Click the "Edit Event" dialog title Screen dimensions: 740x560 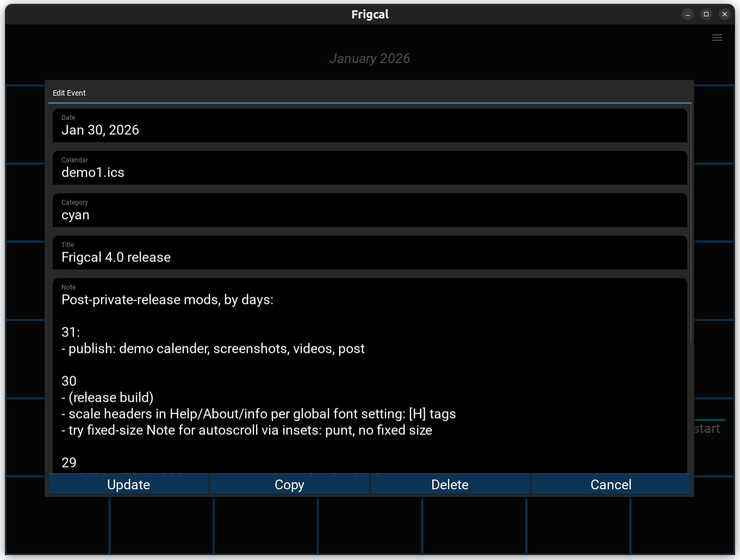(x=69, y=93)
